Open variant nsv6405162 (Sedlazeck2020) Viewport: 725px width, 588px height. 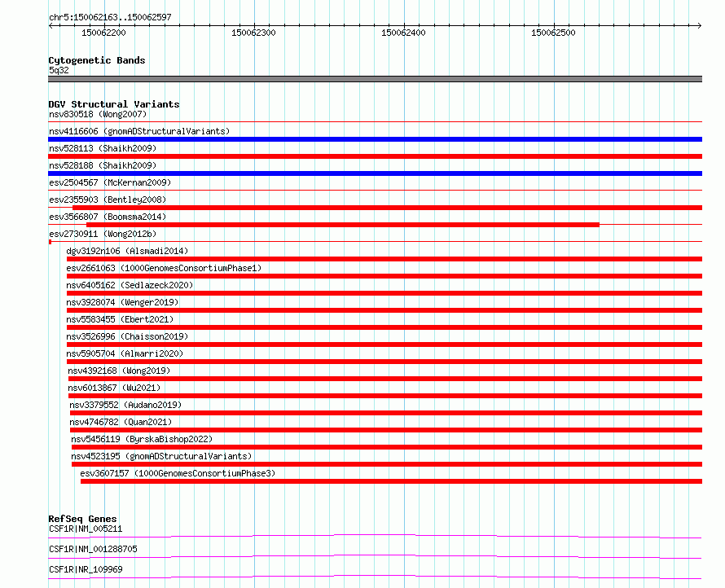coord(130,285)
